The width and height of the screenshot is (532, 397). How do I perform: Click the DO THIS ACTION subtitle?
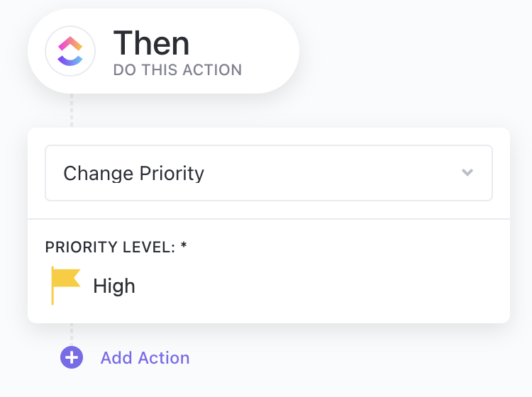tap(177, 70)
